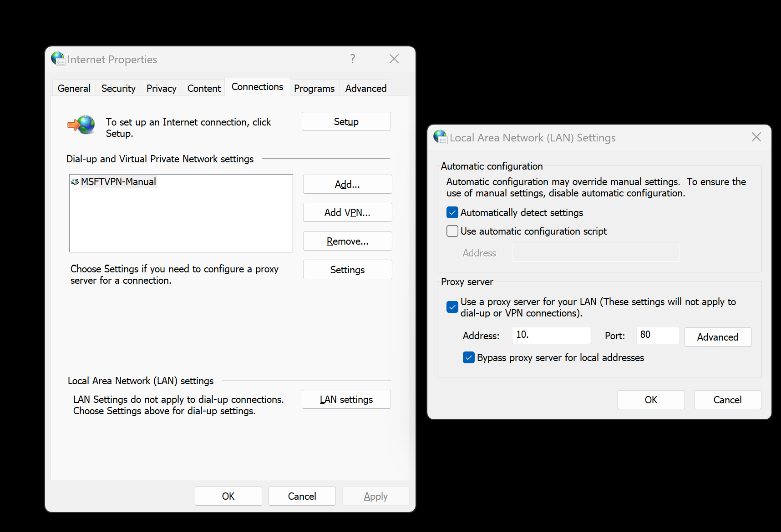Click the Add... button
The height and width of the screenshot is (532, 781).
348,184
